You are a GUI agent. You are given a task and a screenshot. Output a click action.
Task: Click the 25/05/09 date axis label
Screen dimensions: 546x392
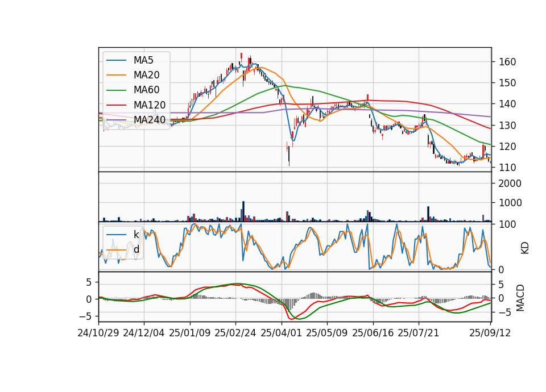point(326,333)
